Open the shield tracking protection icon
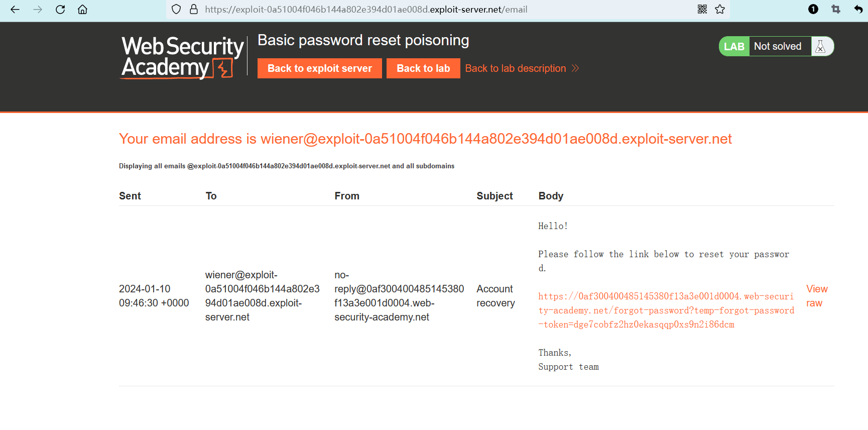Viewport: 868px width, 430px height. pyautogui.click(x=176, y=10)
